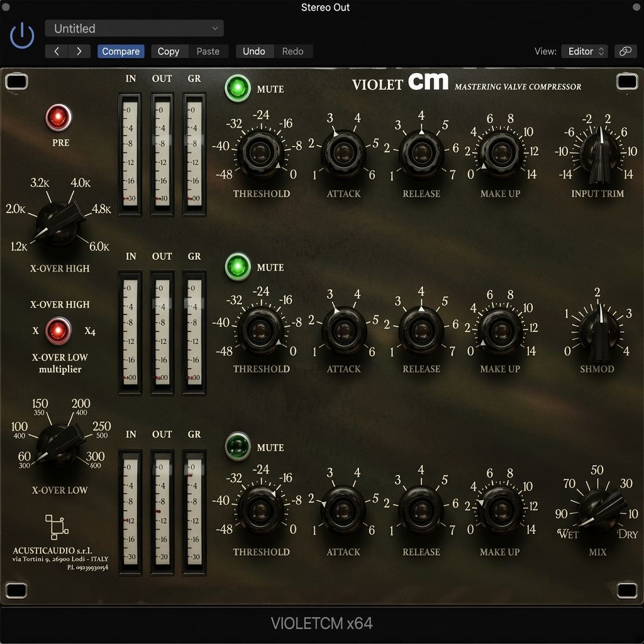This screenshot has height=644, width=644.
Task: Click the '1.2K' X-OVER HIGH marking
Action: click(19, 247)
